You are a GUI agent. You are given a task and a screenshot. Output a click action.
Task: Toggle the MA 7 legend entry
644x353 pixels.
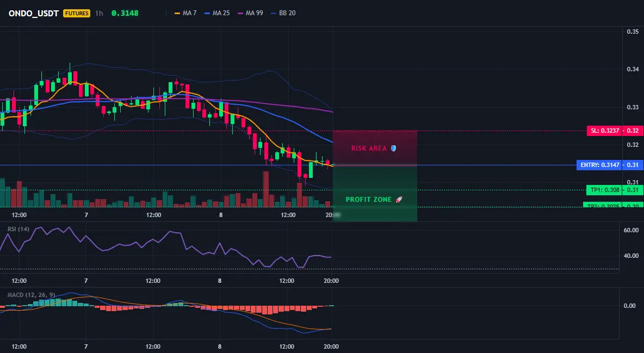tap(185, 13)
